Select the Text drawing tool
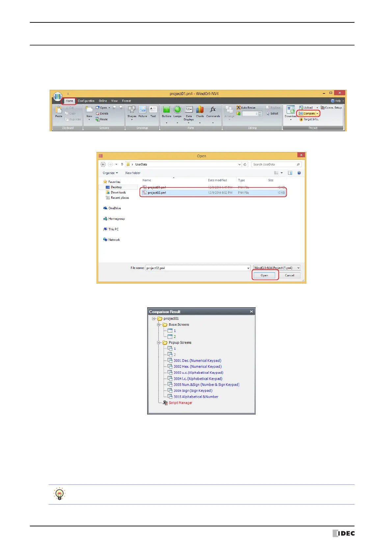Viewport: 392px width, 554px height. pyautogui.click(x=153, y=112)
